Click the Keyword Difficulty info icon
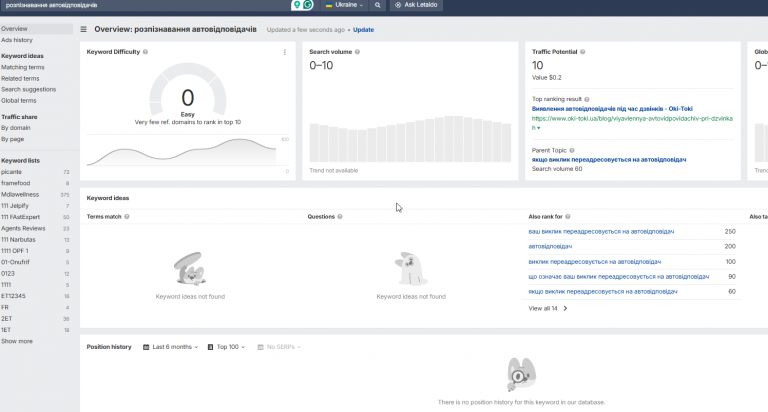Screen dimensions: 768x412 pos(145,52)
